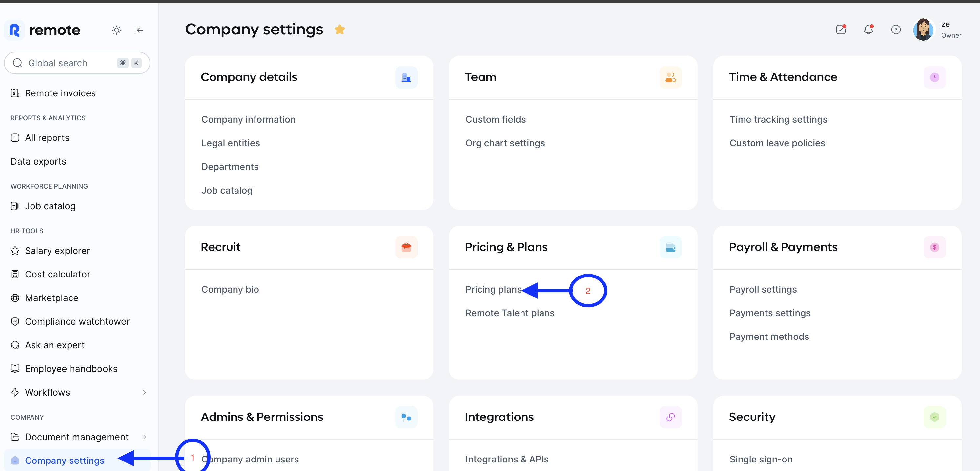Open Custom leave policies
Viewport: 980px width, 471px height.
[x=777, y=143]
